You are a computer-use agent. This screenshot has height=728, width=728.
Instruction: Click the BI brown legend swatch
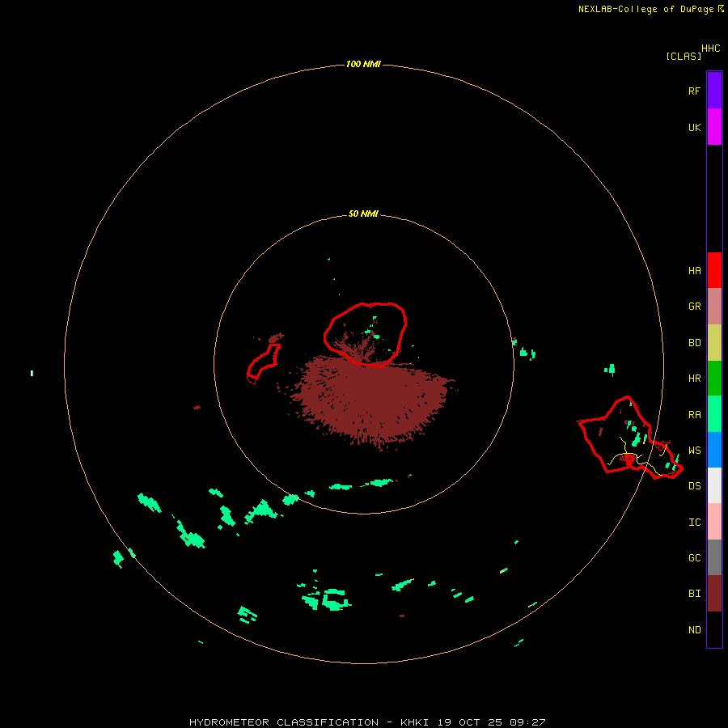click(x=714, y=594)
